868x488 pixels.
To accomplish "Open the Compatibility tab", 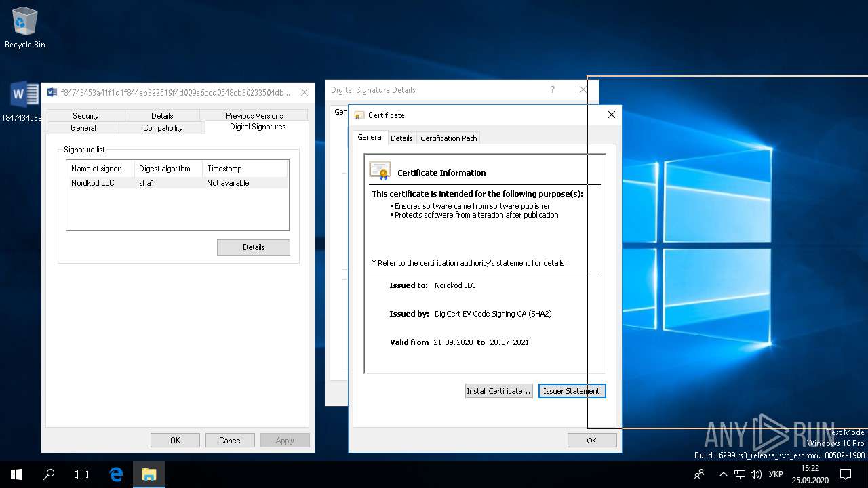I will [163, 128].
